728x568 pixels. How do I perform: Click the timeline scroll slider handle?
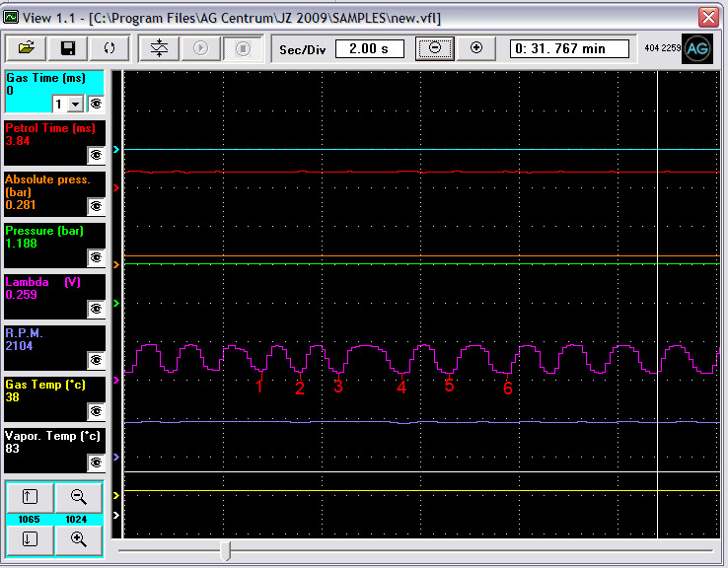pyautogui.click(x=226, y=550)
